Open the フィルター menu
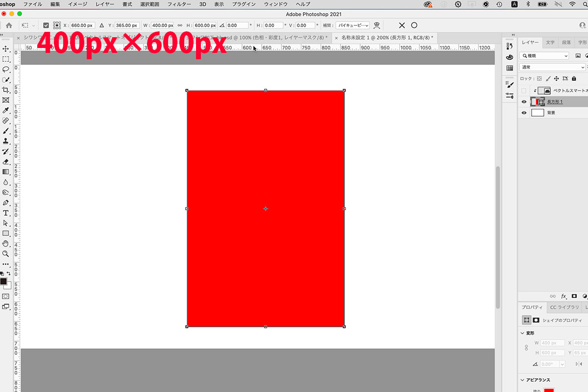The height and width of the screenshot is (392, 588). [x=179, y=4]
